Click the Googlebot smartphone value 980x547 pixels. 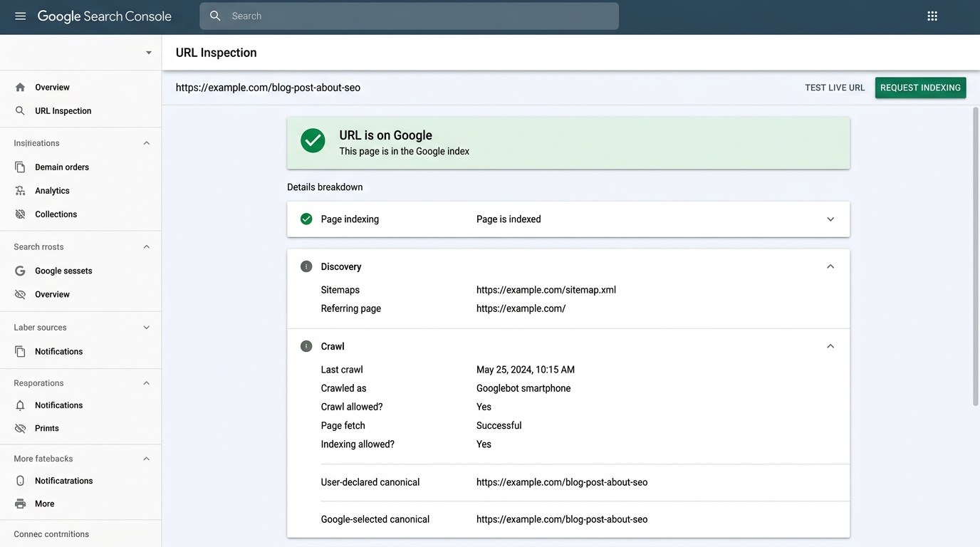coord(523,388)
